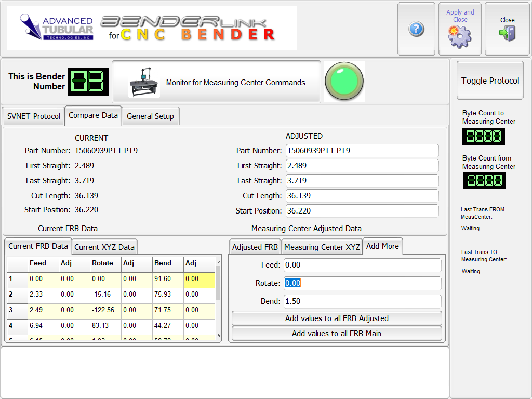The height and width of the screenshot is (399, 532).
Task: Switch to the SVNET Protocol tab
Action: coord(34,116)
